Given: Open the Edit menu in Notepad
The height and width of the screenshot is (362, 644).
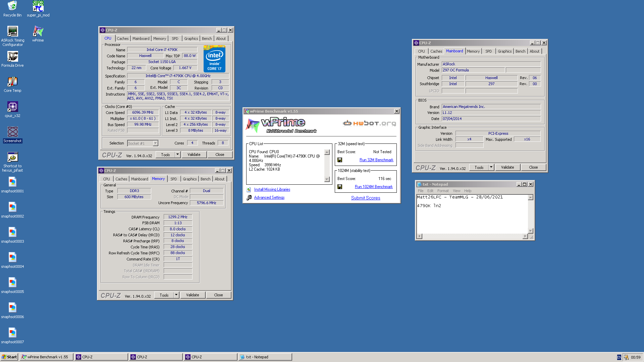Looking at the screenshot, I should [430, 191].
